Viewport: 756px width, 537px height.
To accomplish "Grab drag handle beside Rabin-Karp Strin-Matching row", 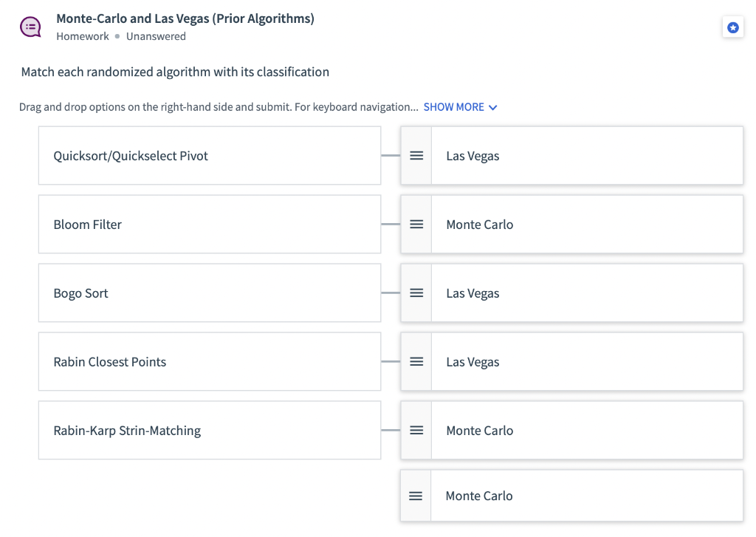I will point(416,431).
